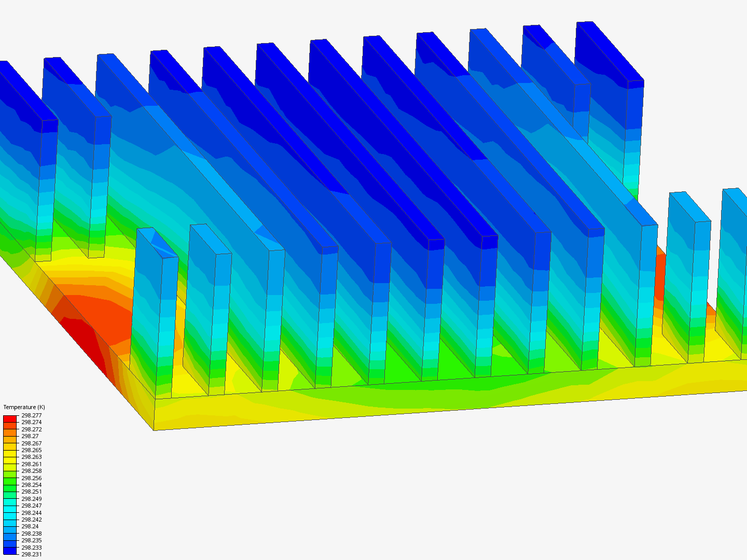The height and width of the screenshot is (560, 747).
Task: Click the 298.244 legend value
Action: (32, 513)
